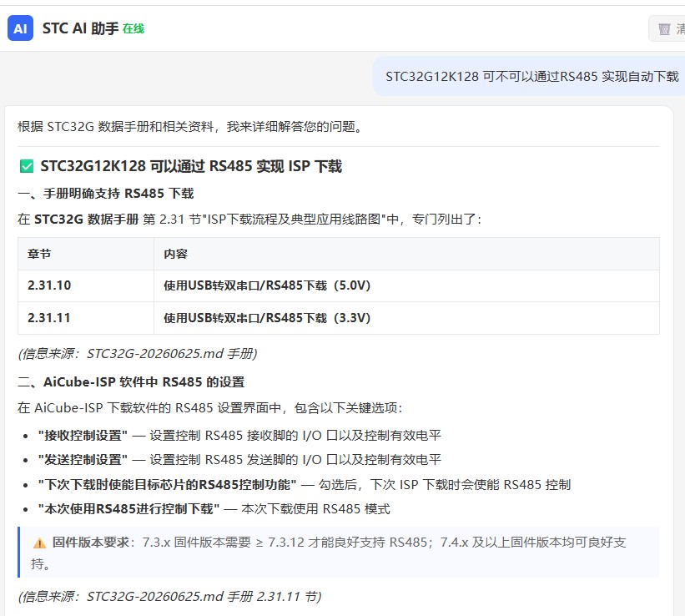This screenshot has width=685, height=616.
Task: Click the 章节 table header cell
Action: pos(86,254)
